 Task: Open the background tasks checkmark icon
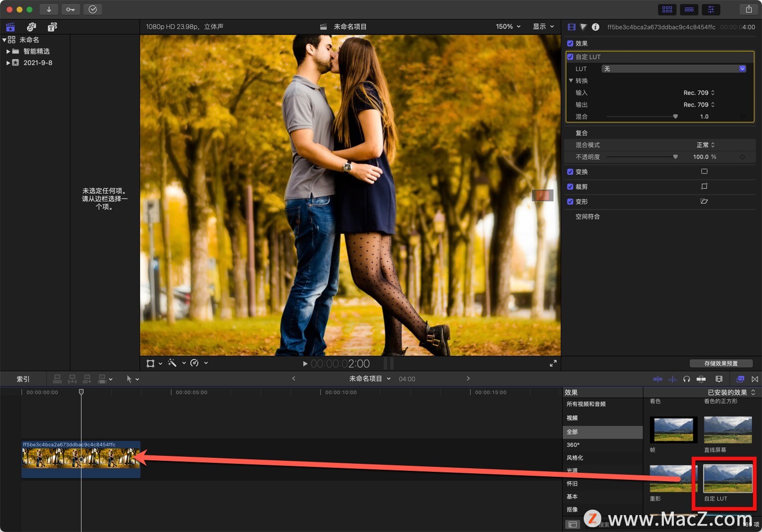[x=93, y=9]
